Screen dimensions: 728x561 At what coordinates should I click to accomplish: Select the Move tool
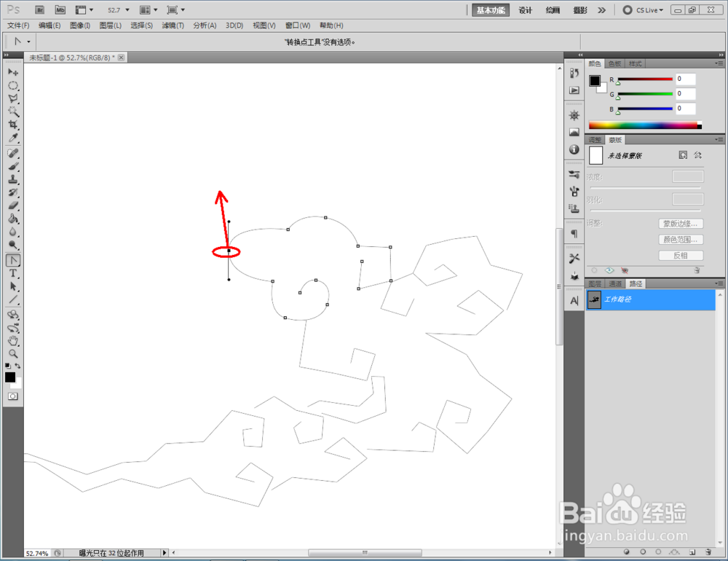coord(13,72)
